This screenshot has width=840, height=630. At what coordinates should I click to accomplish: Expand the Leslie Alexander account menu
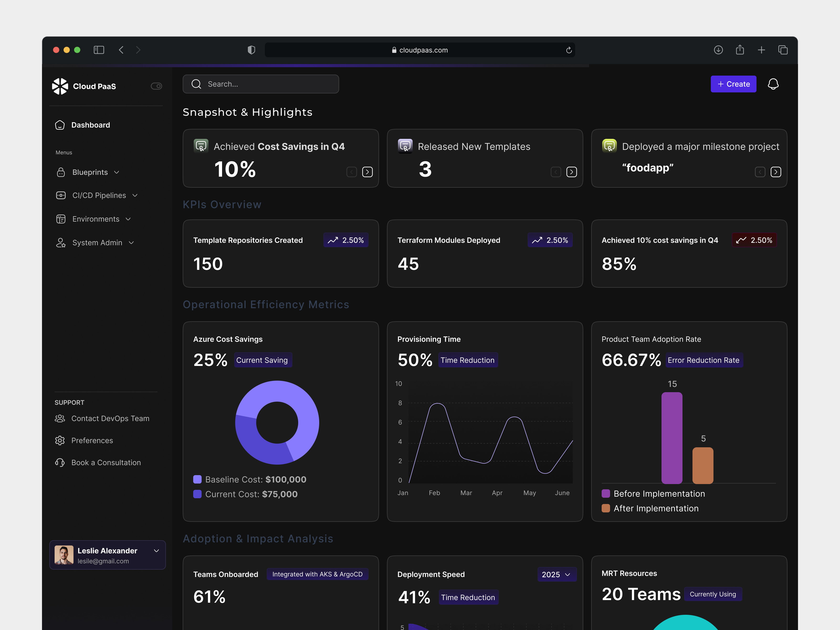point(156,551)
